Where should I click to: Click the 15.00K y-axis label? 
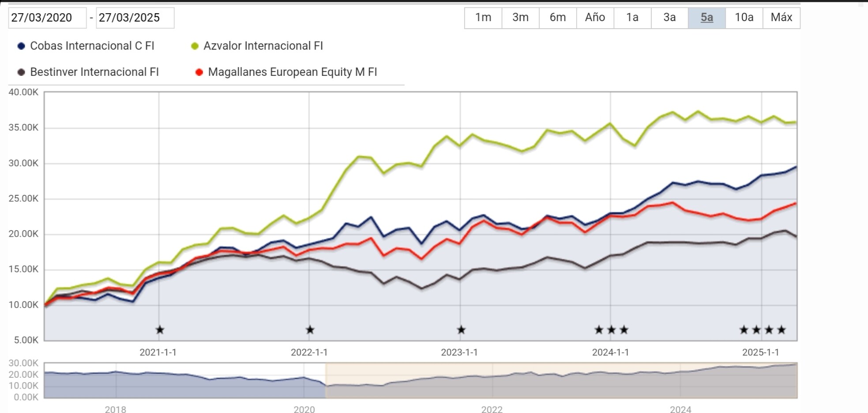[x=23, y=269]
